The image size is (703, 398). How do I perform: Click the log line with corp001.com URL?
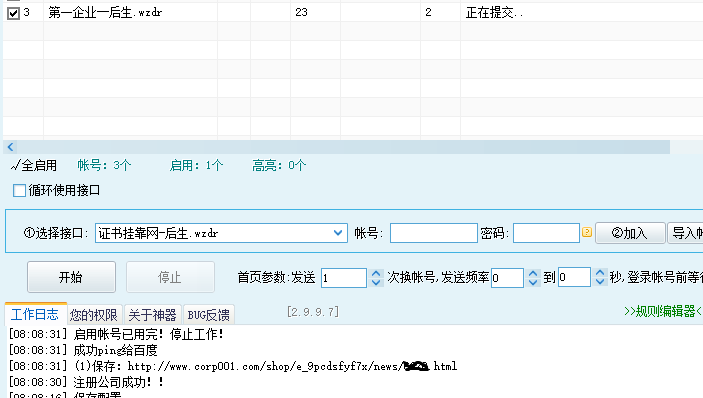click(233, 366)
